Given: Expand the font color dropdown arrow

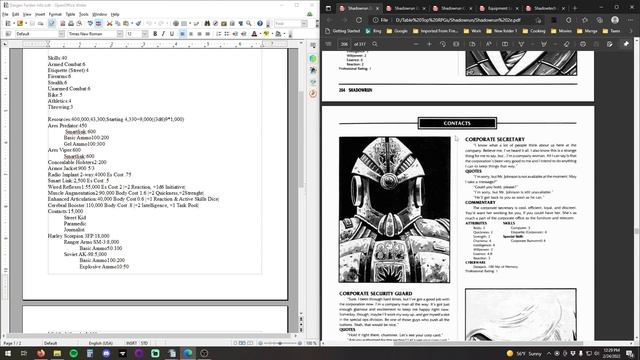Looking at the screenshot, I should coord(260,34).
